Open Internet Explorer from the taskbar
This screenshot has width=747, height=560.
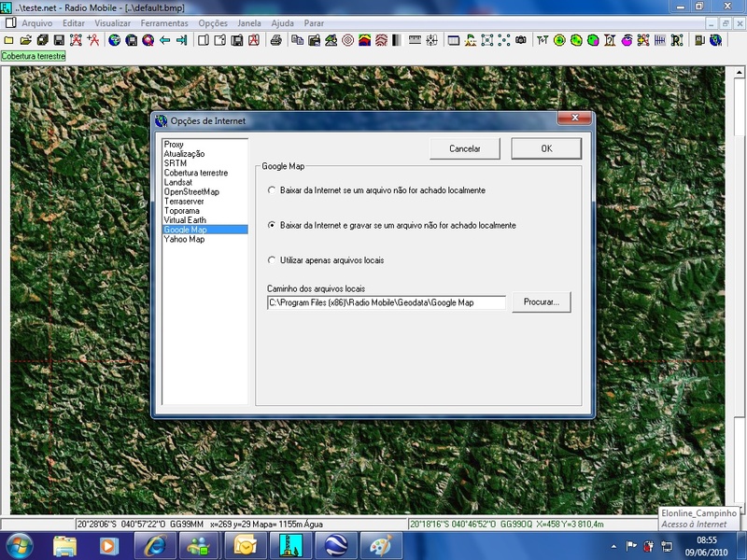(x=156, y=546)
